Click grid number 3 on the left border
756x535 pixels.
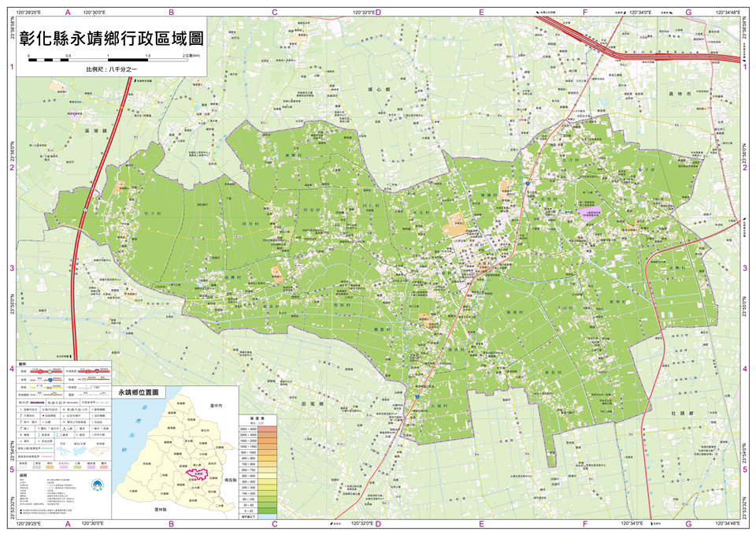click(x=12, y=268)
